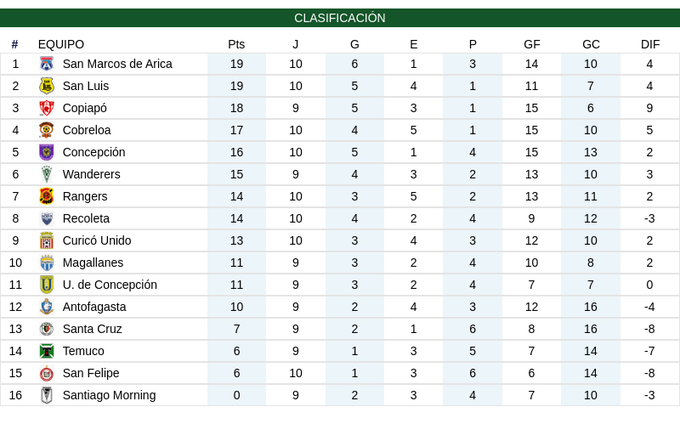Click the Rangers club badge
The image size is (680, 435).
46,196
